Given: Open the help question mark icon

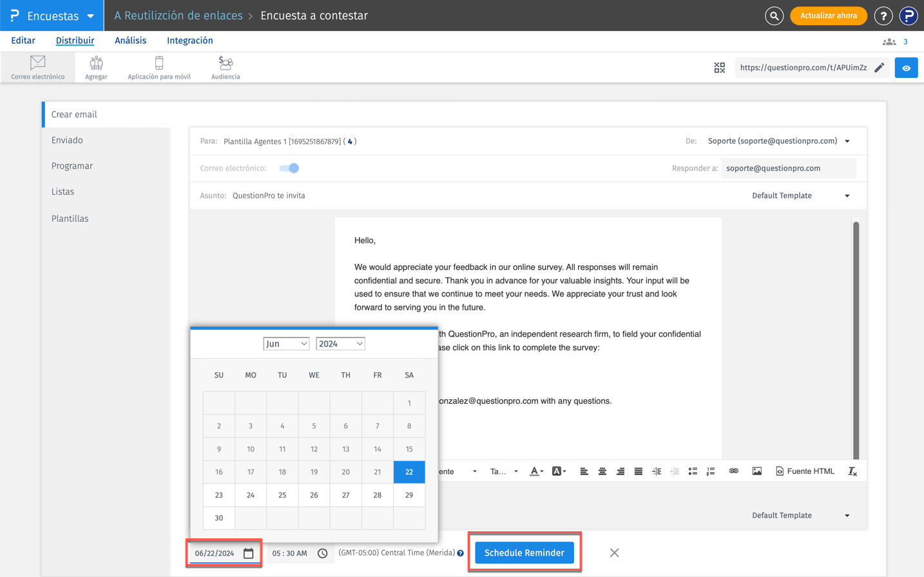Looking at the screenshot, I should (883, 15).
